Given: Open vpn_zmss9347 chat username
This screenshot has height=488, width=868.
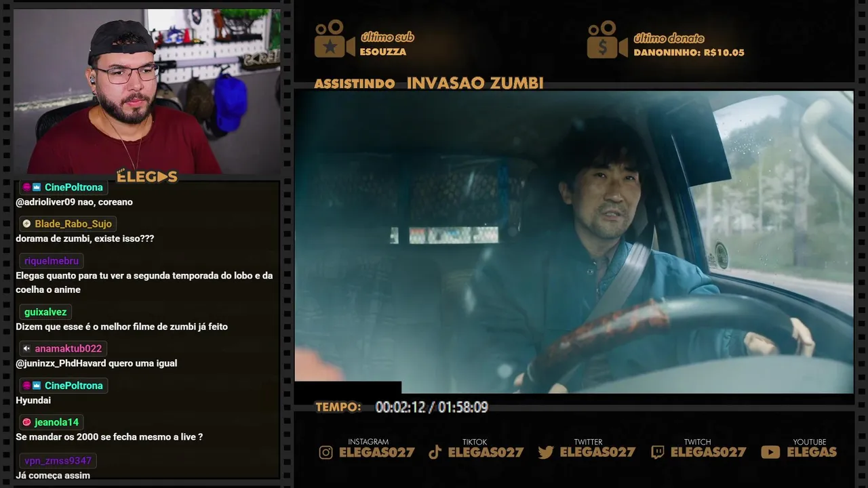Looking at the screenshot, I should coord(58,461).
